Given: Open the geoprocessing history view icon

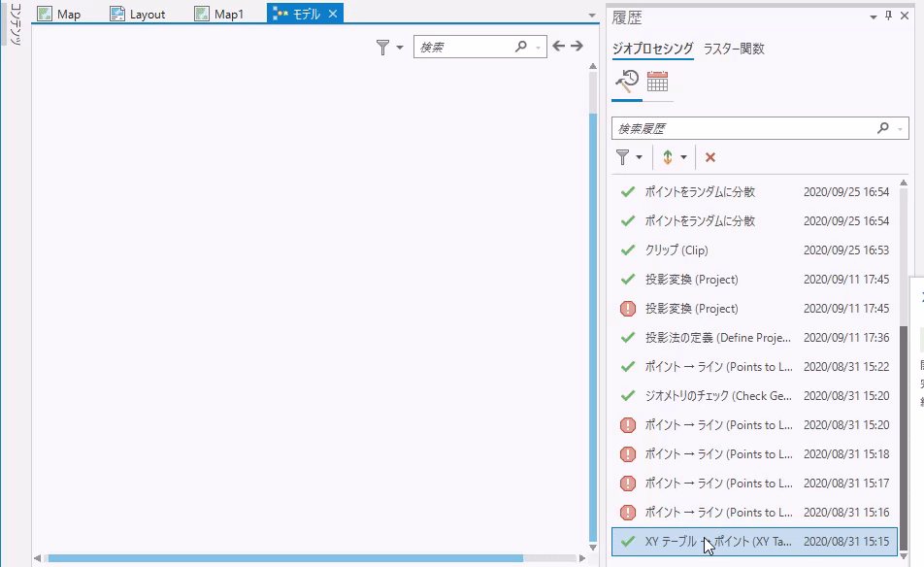Looking at the screenshot, I should [626, 81].
